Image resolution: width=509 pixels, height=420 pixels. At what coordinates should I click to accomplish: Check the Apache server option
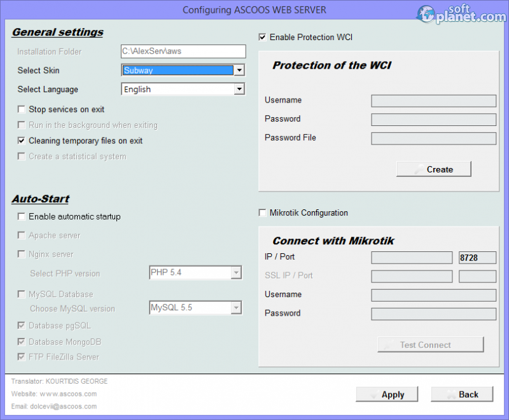point(21,235)
